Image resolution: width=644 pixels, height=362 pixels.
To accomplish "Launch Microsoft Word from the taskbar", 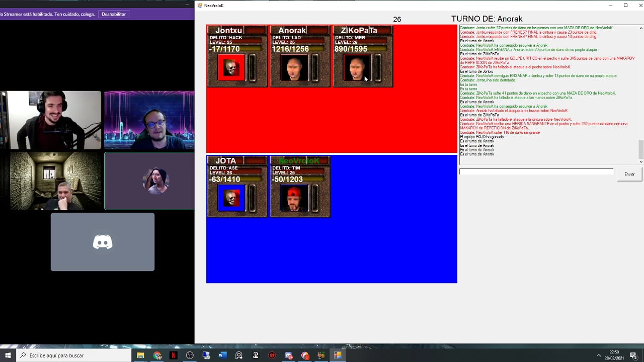I will tap(223, 355).
